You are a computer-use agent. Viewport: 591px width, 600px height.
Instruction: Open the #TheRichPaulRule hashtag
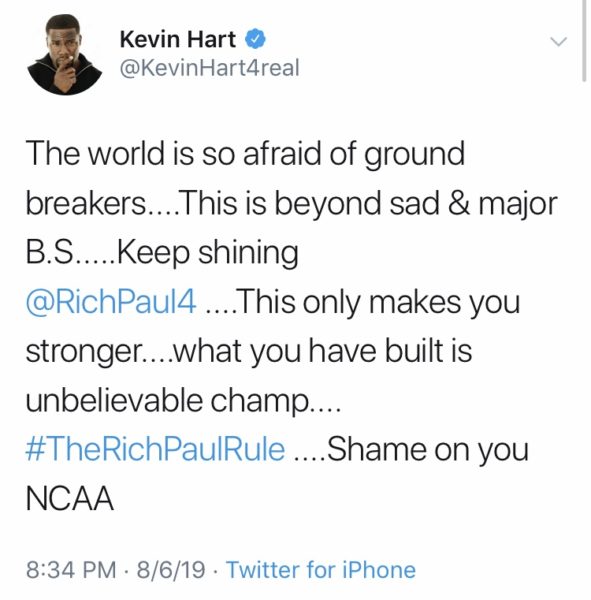(x=155, y=449)
